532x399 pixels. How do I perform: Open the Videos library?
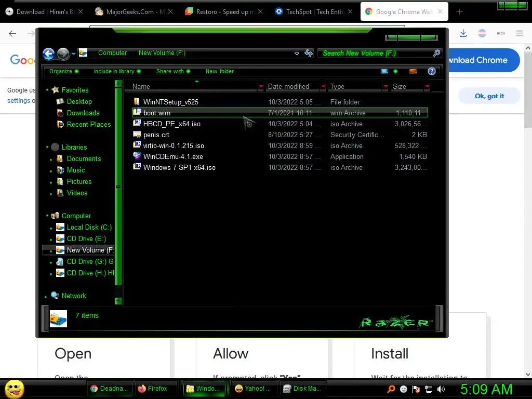(77, 193)
